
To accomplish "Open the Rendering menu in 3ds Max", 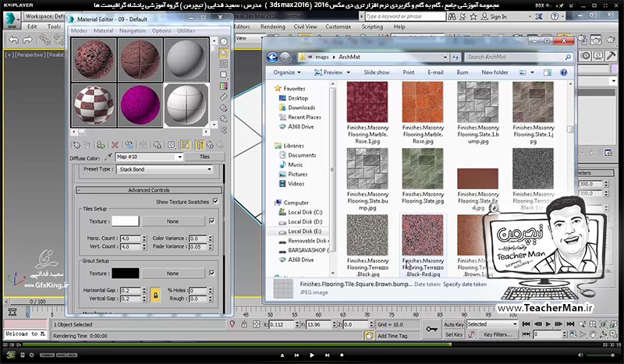I will (272, 27).
